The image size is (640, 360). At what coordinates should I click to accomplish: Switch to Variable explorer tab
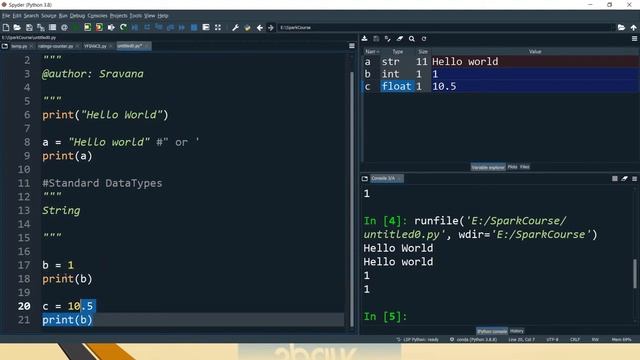point(488,167)
